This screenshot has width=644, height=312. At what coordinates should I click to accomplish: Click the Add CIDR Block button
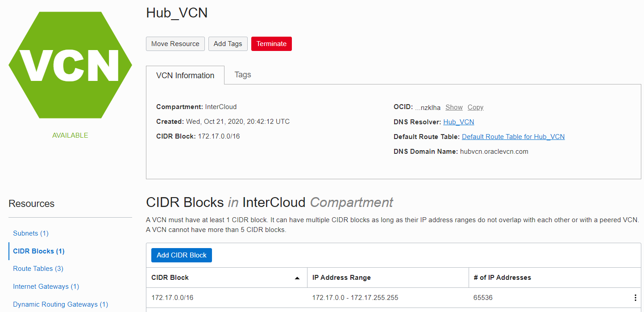(181, 255)
